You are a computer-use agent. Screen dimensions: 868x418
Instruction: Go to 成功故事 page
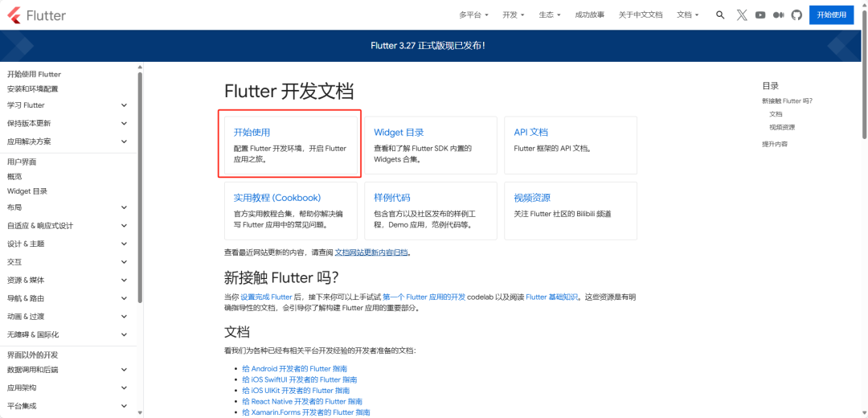pyautogui.click(x=590, y=15)
